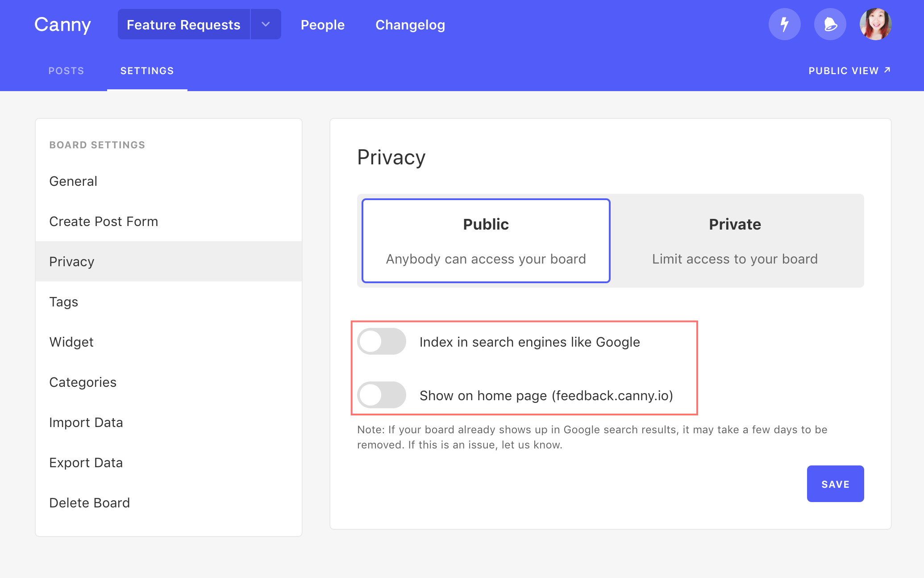924x578 pixels.
Task: Open the Settings tab
Action: (x=147, y=71)
